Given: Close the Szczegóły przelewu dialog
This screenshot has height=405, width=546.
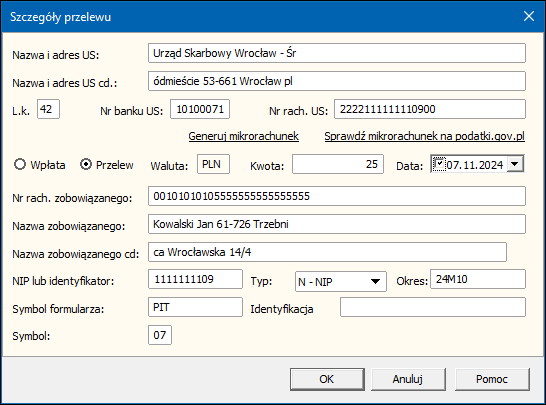Looking at the screenshot, I should (x=529, y=16).
